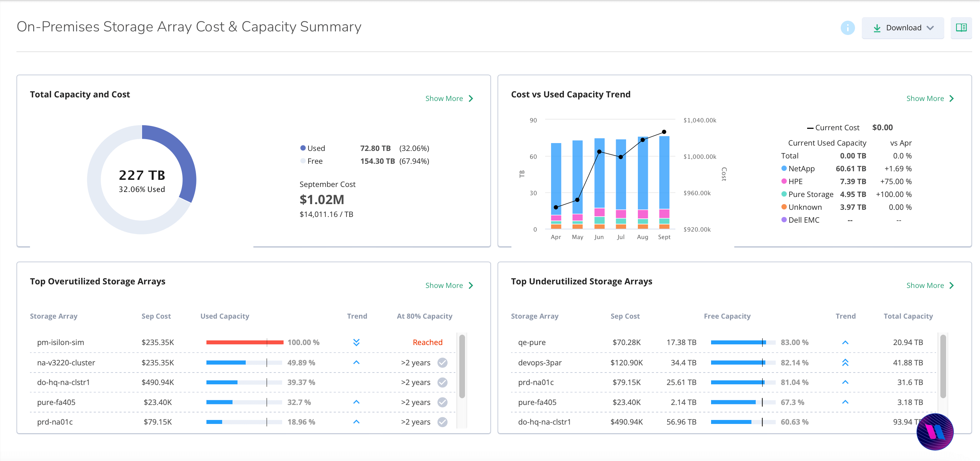Image resolution: width=980 pixels, height=461 pixels.
Task: Select the devops-3par storage array name
Action: point(539,363)
